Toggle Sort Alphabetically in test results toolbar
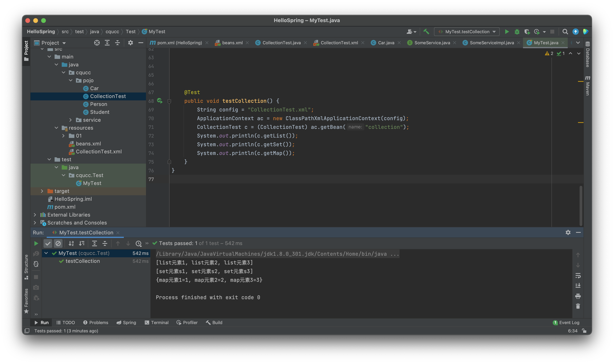Viewport: 614px width, 364px height. (x=71, y=243)
